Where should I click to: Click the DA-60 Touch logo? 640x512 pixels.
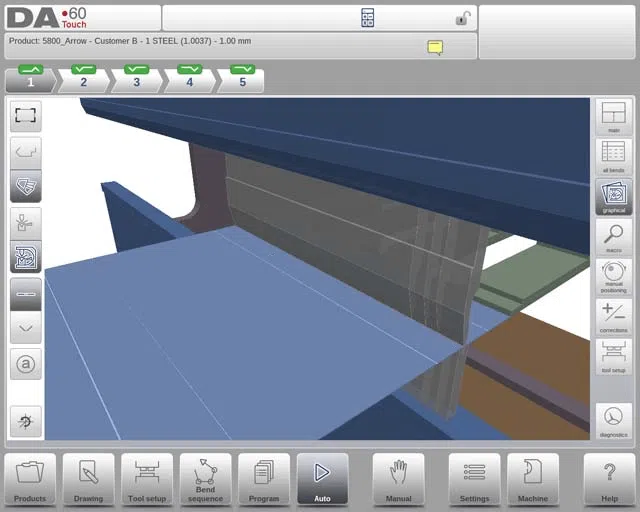tap(47, 18)
